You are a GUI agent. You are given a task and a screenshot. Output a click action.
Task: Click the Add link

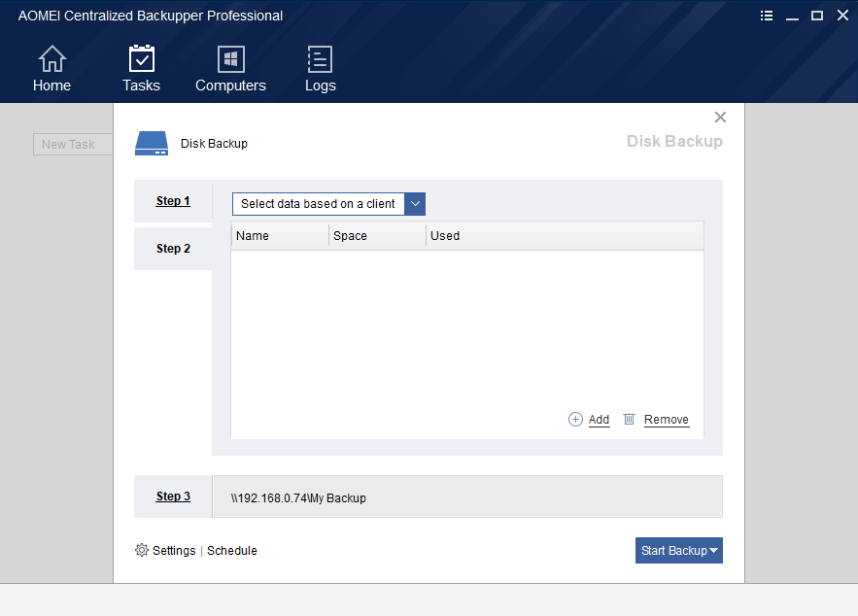click(599, 420)
